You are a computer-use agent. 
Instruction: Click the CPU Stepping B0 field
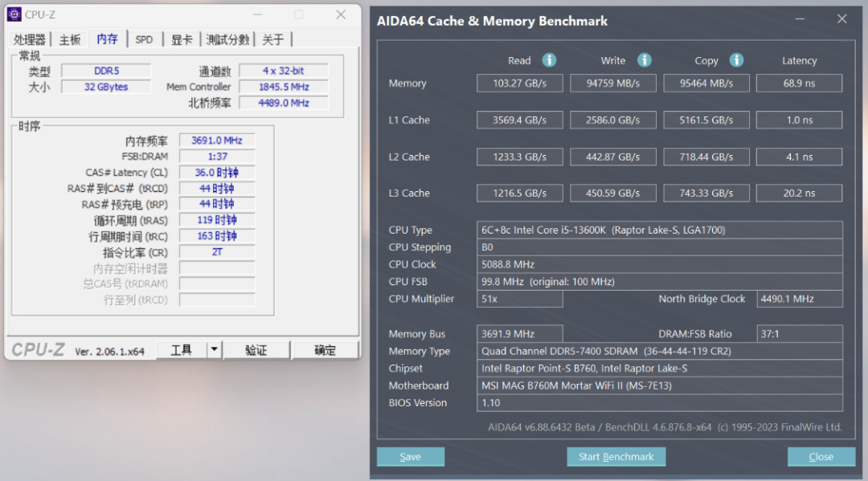click(x=659, y=247)
